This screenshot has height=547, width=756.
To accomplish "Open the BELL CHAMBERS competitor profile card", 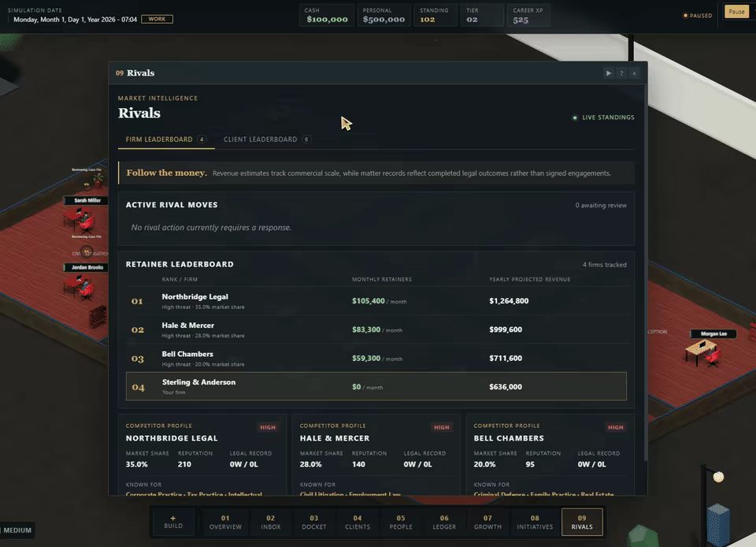I will coord(550,455).
